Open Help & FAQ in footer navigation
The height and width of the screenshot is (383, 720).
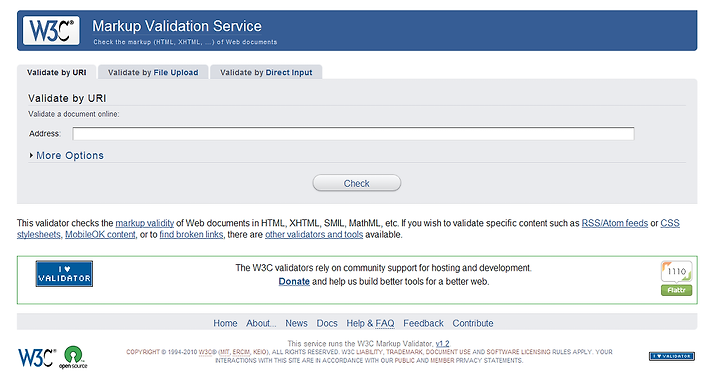click(370, 323)
